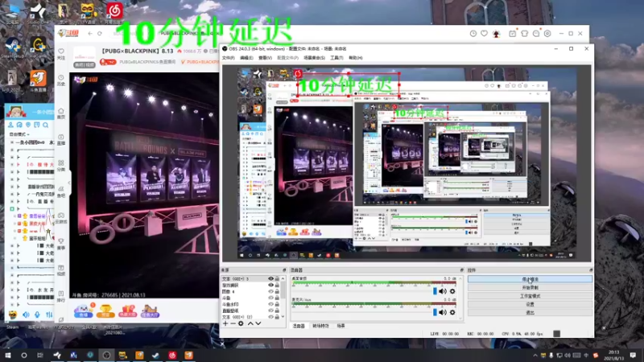The height and width of the screenshot is (362, 644).
Task: Refresh the Douyu page
Action: (99, 34)
